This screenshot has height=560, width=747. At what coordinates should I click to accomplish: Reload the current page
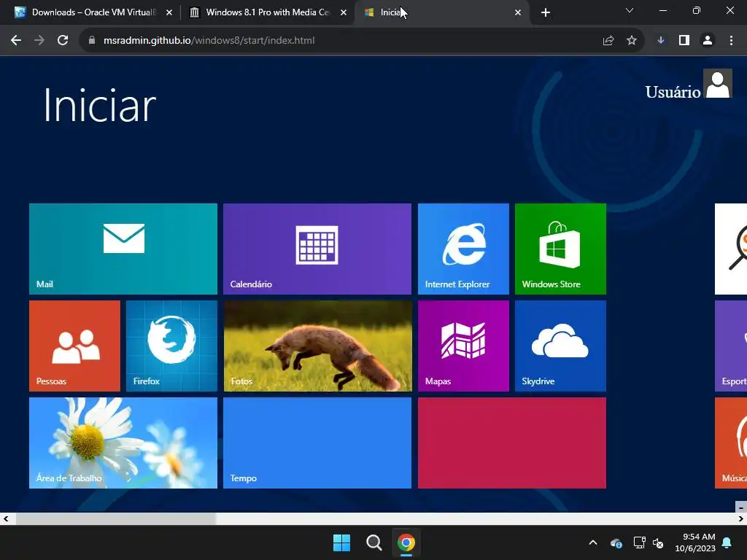63,41
